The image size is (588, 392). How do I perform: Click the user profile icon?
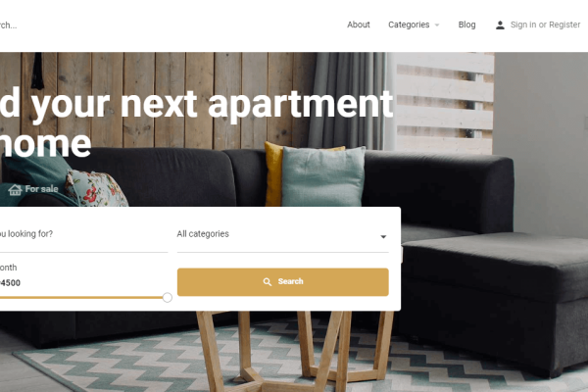click(500, 25)
